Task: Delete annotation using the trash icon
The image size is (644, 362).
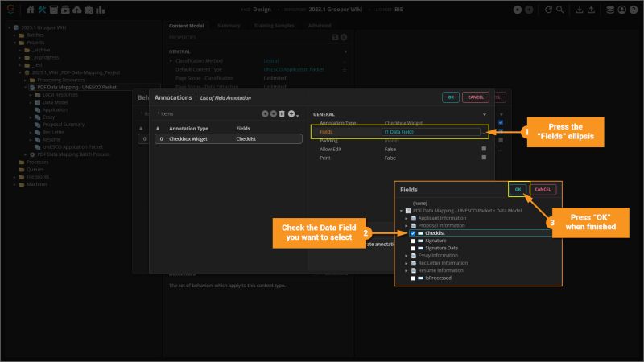Action: (282, 114)
